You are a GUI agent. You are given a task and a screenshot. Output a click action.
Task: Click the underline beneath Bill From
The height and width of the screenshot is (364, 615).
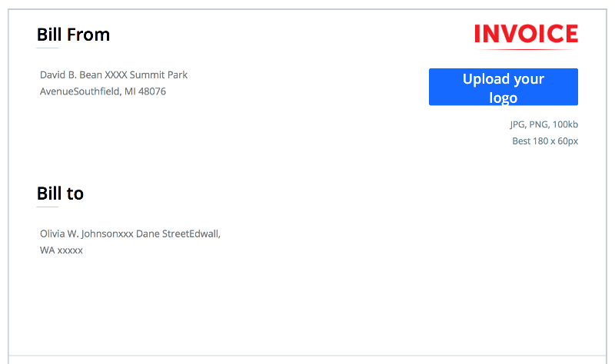[x=48, y=48]
